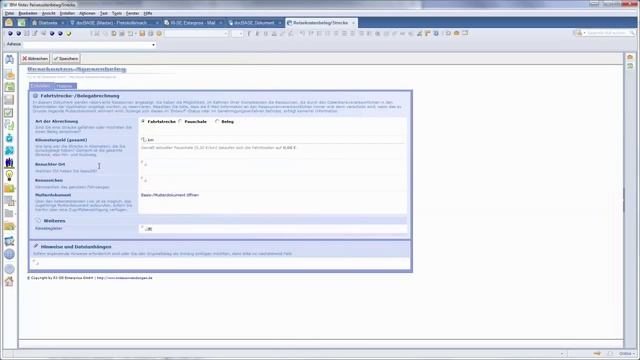Toggle italic text formatting

coord(257,33)
